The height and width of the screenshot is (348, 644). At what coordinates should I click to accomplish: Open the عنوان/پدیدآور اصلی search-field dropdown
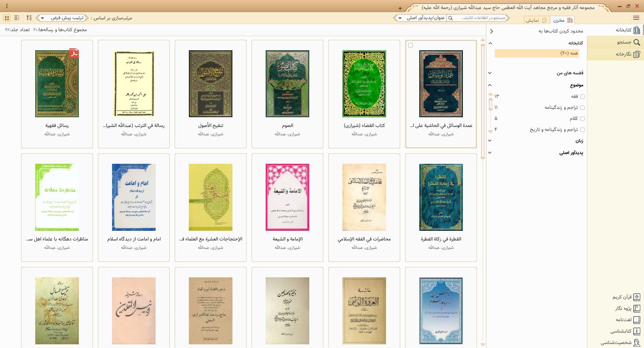click(x=421, y=18)
